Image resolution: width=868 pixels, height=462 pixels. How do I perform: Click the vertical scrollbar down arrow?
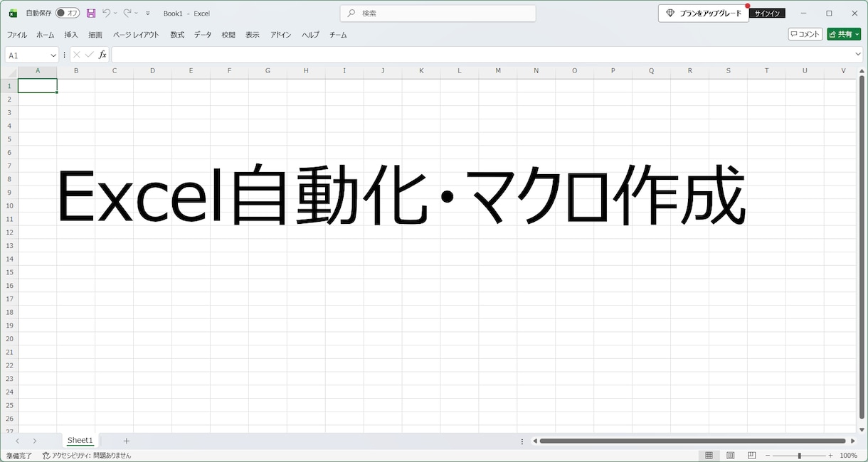tap(862, 429)
